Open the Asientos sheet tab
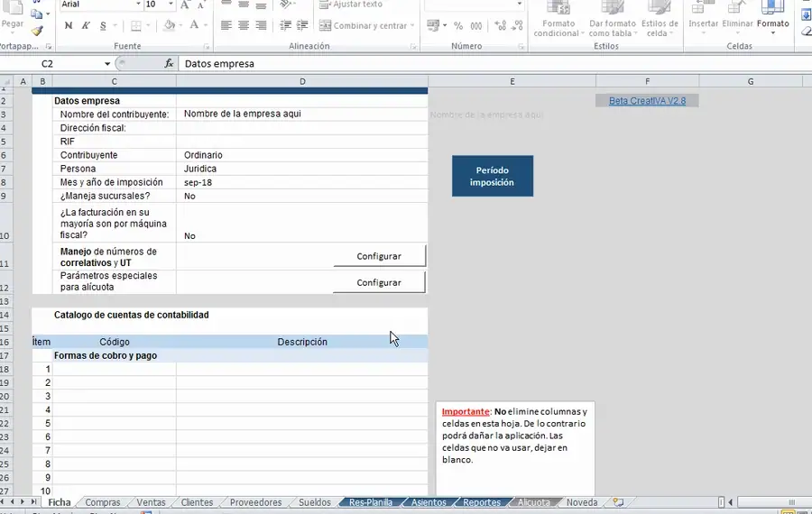 click(x=429, y=502)
